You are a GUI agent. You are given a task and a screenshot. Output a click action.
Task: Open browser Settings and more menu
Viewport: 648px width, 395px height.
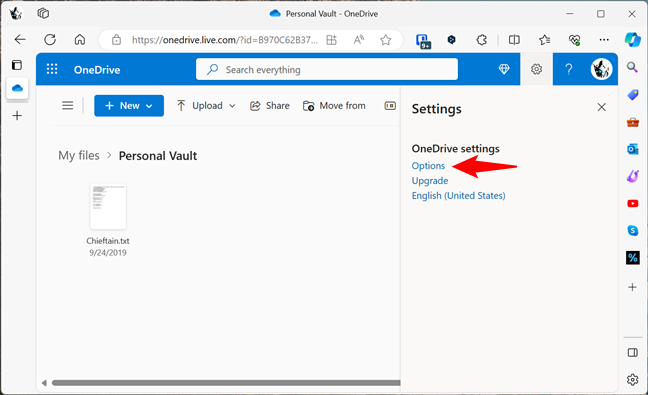pyautogui.click(x=604, y=40)
